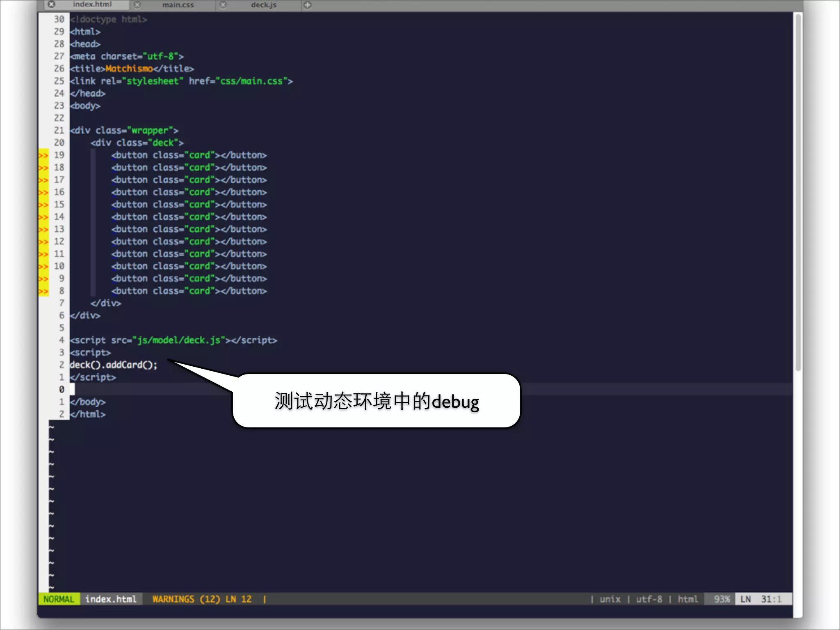Viewport: 840px width, 630px height.
Task: Close the index.html tab
Action: coord(51,5)
